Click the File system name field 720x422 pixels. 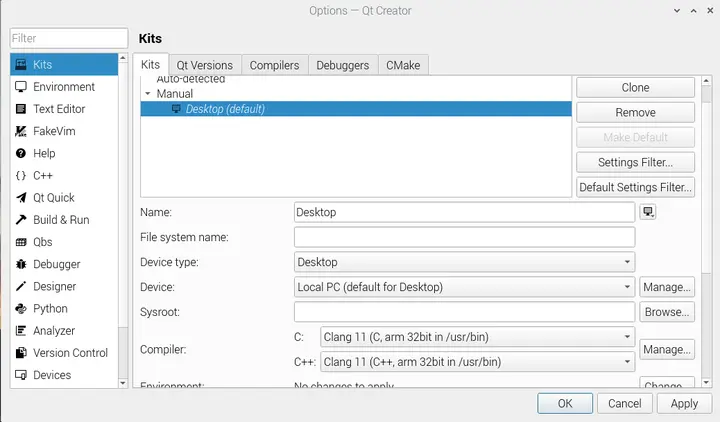pyautogui.click(x=465, y=237)
